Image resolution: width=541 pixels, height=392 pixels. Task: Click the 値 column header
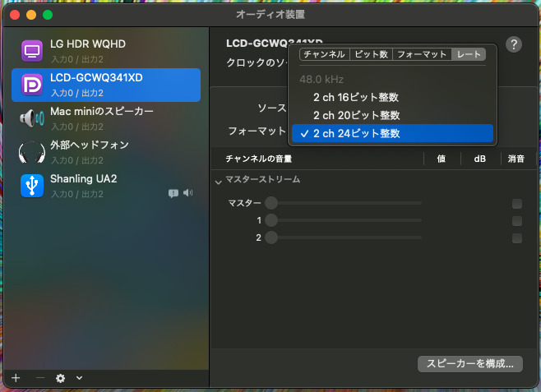pyautogui.click(x=442, y=159)
